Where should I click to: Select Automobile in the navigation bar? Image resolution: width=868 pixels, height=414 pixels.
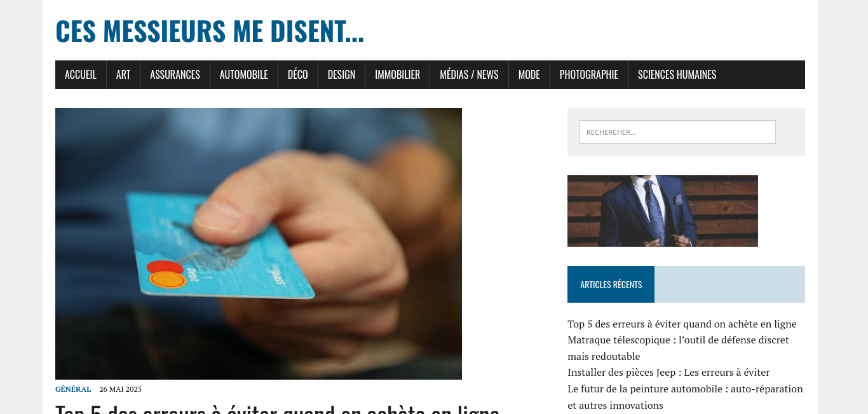(x=244, y=74)
